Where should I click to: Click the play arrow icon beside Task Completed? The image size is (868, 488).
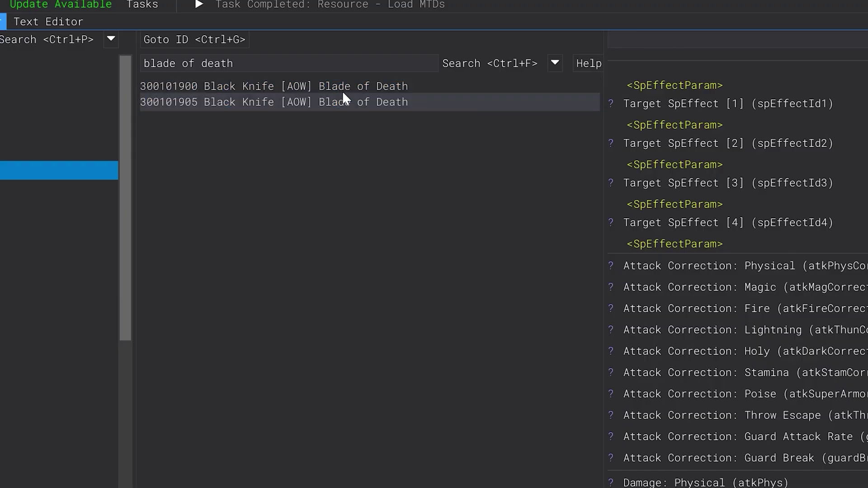click(x=199, y=5)
